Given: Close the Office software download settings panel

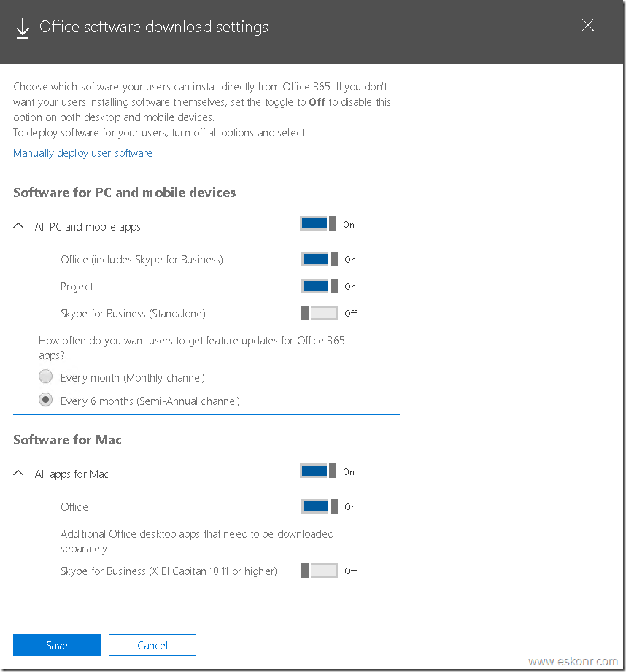Looking at the screenshot, I should [x=587, y=26].
